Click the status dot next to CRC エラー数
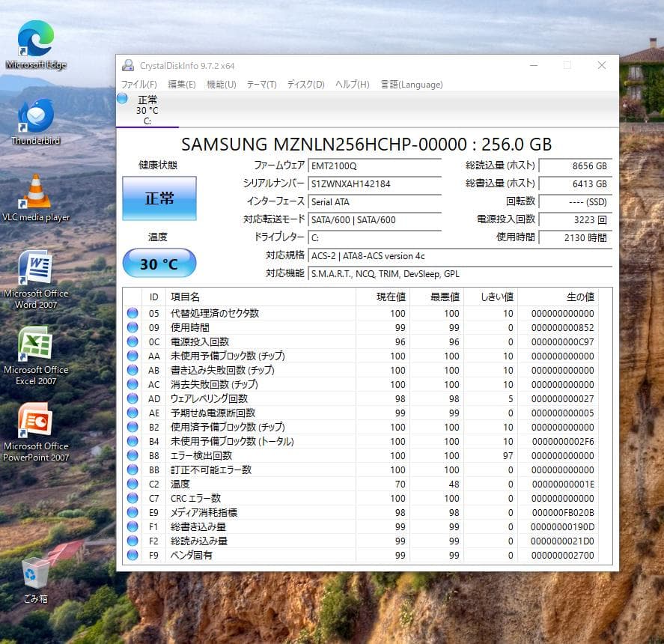The height and width of the screenshot is (644, 664). [133, 498]
